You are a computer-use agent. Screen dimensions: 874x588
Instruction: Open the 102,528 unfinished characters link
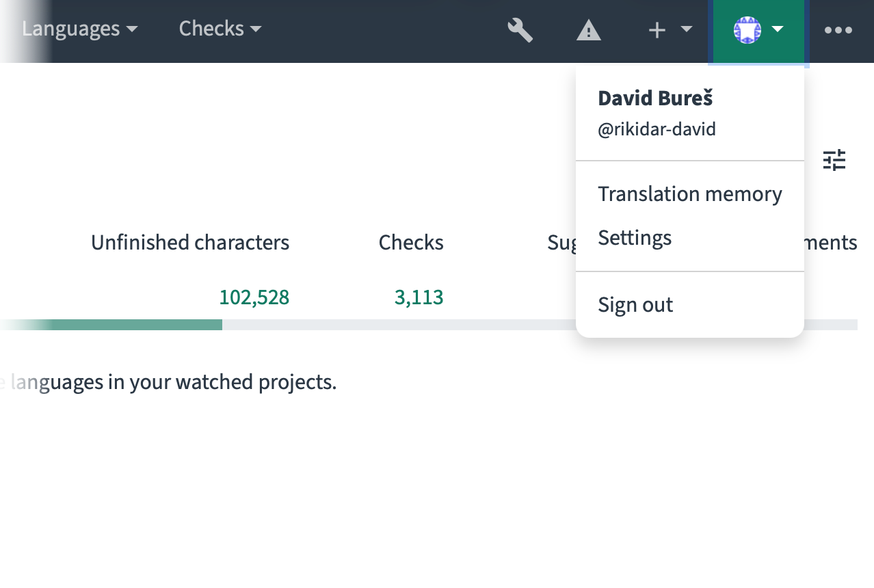click(x=254, y=297)
